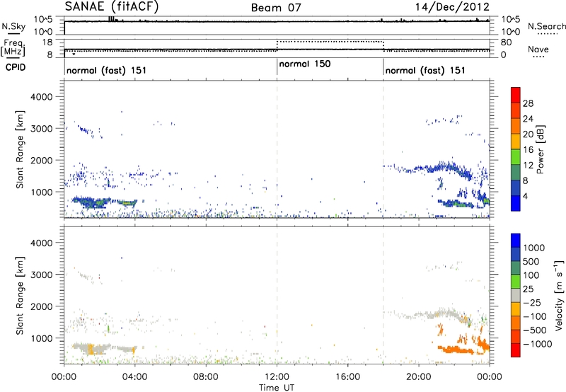Screen dimensions: 566x392
Task: Pick the dark blue bottom Power colorbar segment
Action: pos(516,204)
